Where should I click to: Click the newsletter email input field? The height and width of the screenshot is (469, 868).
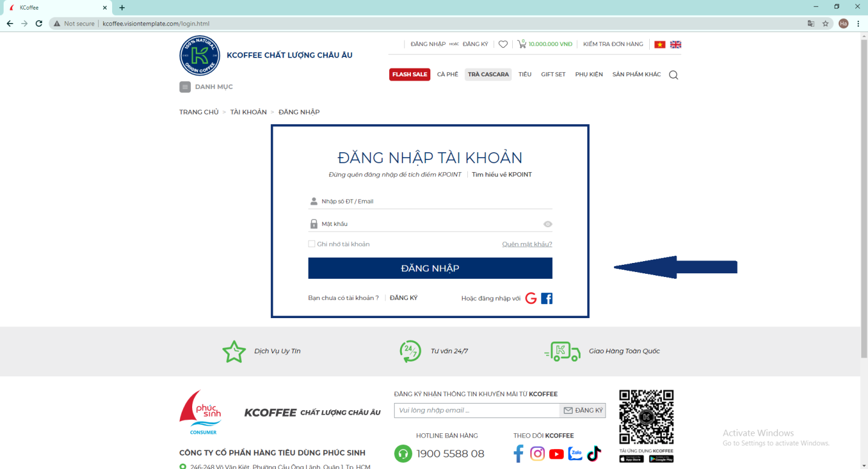(476, 410)
